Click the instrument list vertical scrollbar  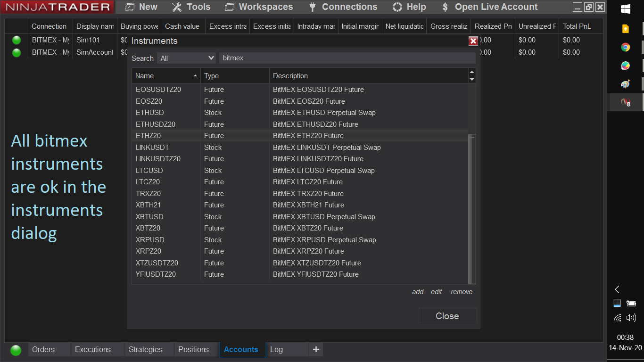point(472,207)
